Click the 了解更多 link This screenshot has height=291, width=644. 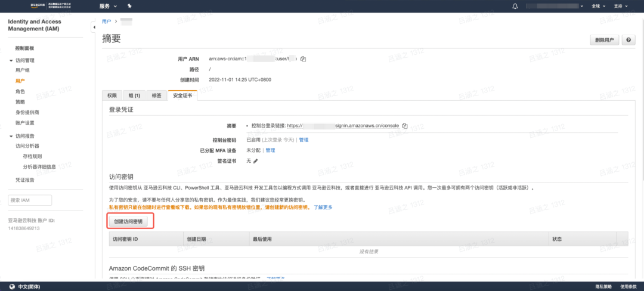(x=323, y=208)
